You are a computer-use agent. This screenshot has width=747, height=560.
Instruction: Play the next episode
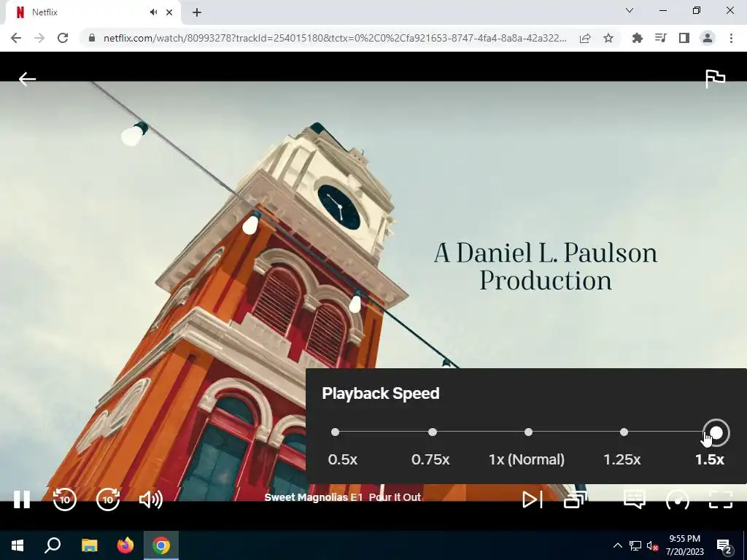pyautogui.click(x=532, y=499)
